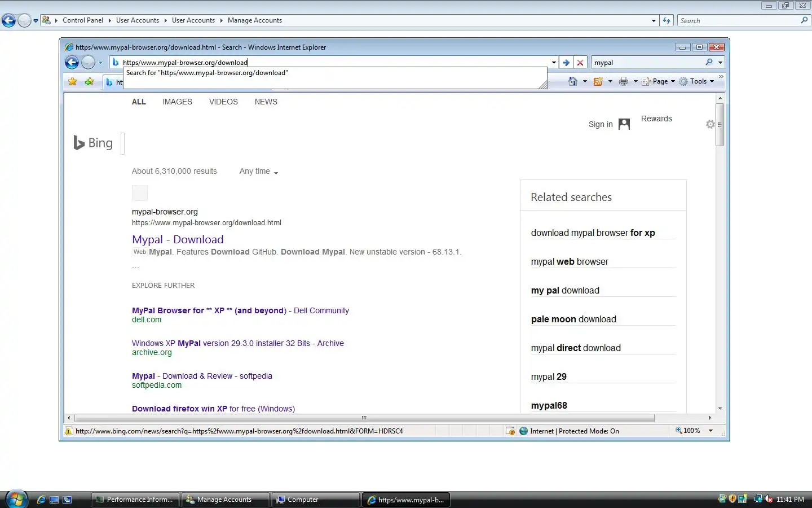The width and height of the screenshot is (812, 508).
Task: Click related search 'mypal direct download'
Action: tap(576, 348)
